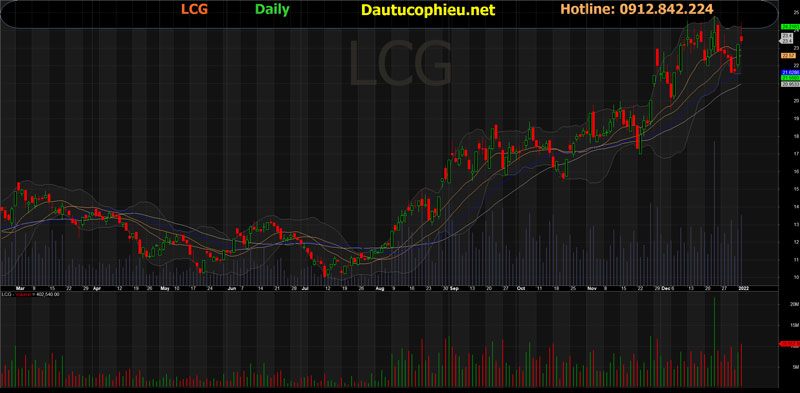The height and width of the screenshot is (393, 800).
Task: Select the green Daily timeframe label
Action: [x=272, y=9]
